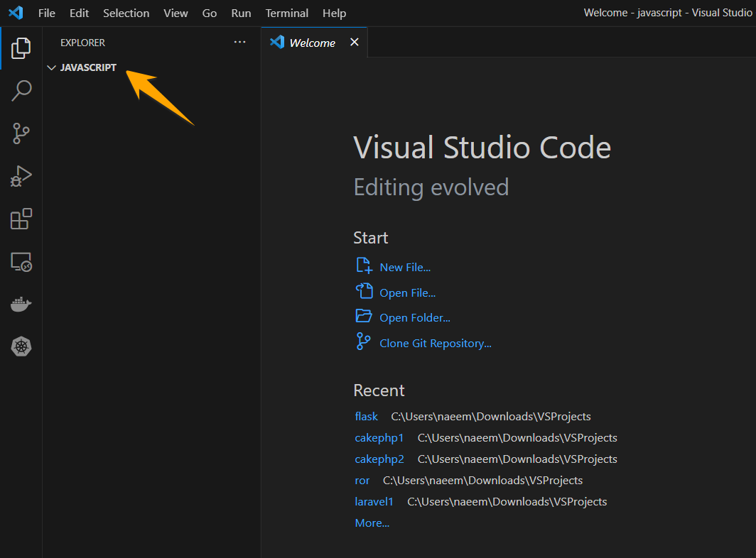Open the Go menu
The width and height of the screenshot is (756, 558).
coord(209,13)
